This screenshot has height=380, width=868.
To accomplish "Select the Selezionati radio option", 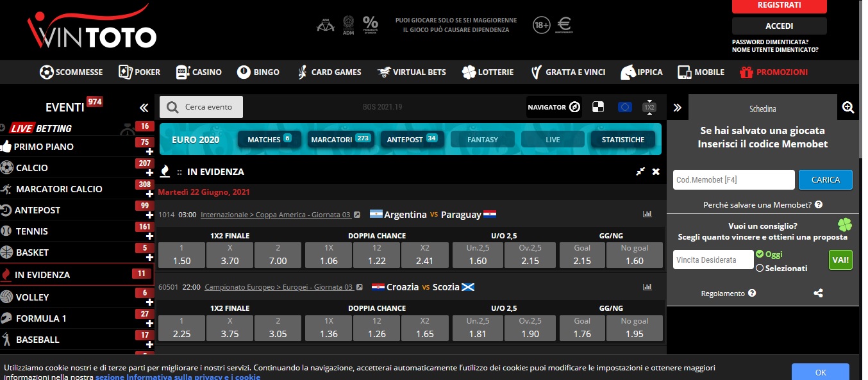I will 781,268.
